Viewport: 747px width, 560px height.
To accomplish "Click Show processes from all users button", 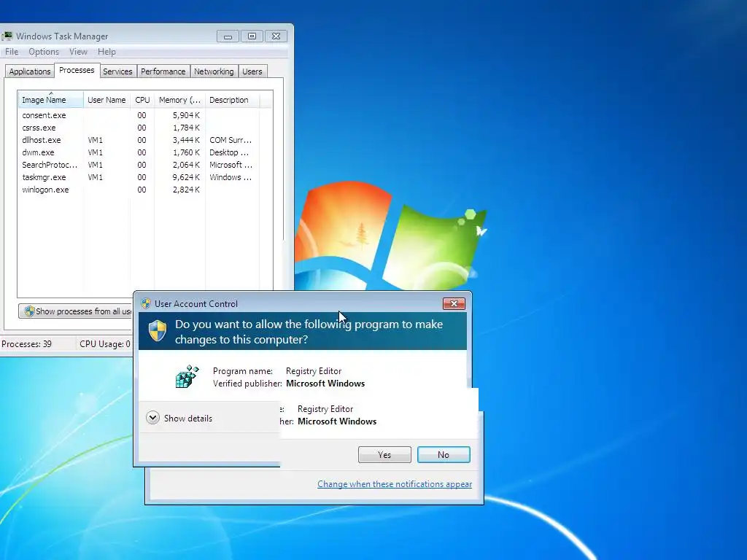I will coord(76,311).
